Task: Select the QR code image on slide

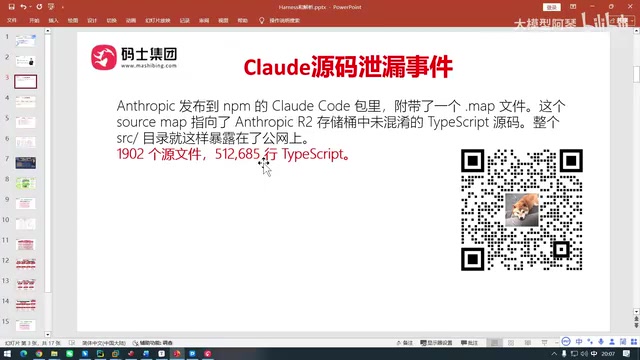Action: coord(522,210)
